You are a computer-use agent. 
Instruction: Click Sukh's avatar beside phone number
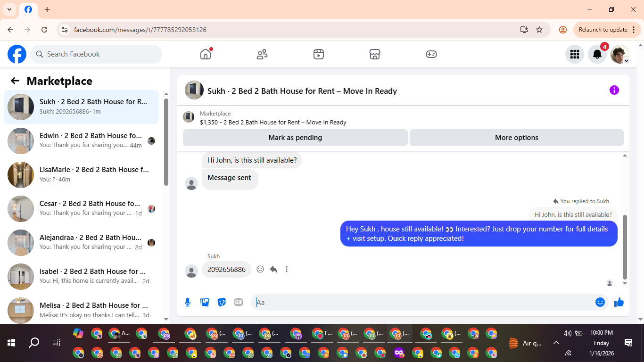[191, 271]
